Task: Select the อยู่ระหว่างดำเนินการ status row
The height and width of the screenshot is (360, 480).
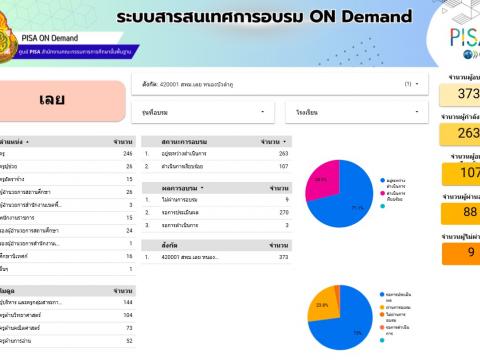Action: (217, 154)
